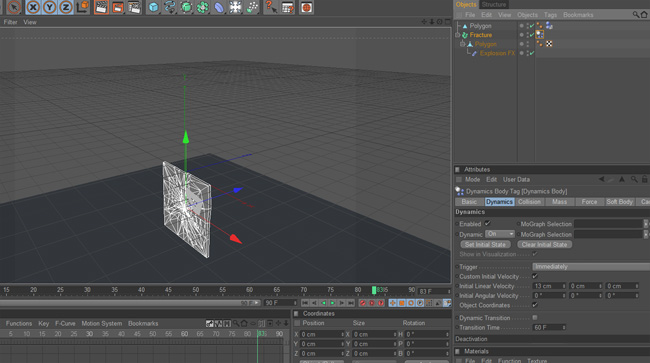The width and height of the screenshot is (650, 363).
Task: Click the Initial Linear Velocity 13 cm field
Action: 549,286
